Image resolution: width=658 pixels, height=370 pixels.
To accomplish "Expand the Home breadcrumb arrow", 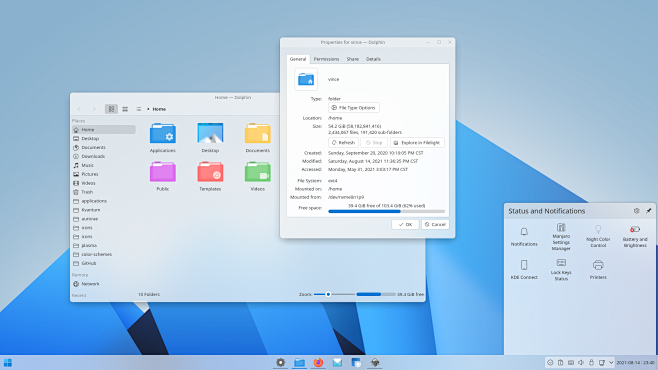I will click(148, 109).
